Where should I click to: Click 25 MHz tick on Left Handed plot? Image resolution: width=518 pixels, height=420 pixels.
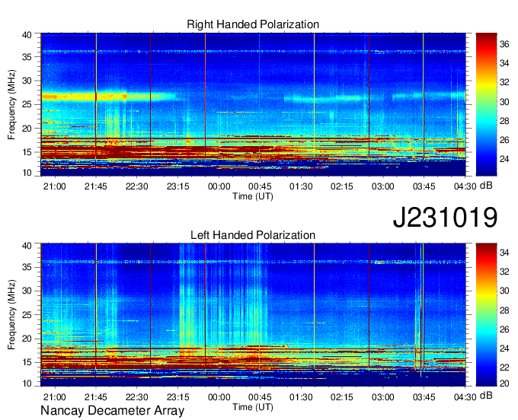[27, 315]
